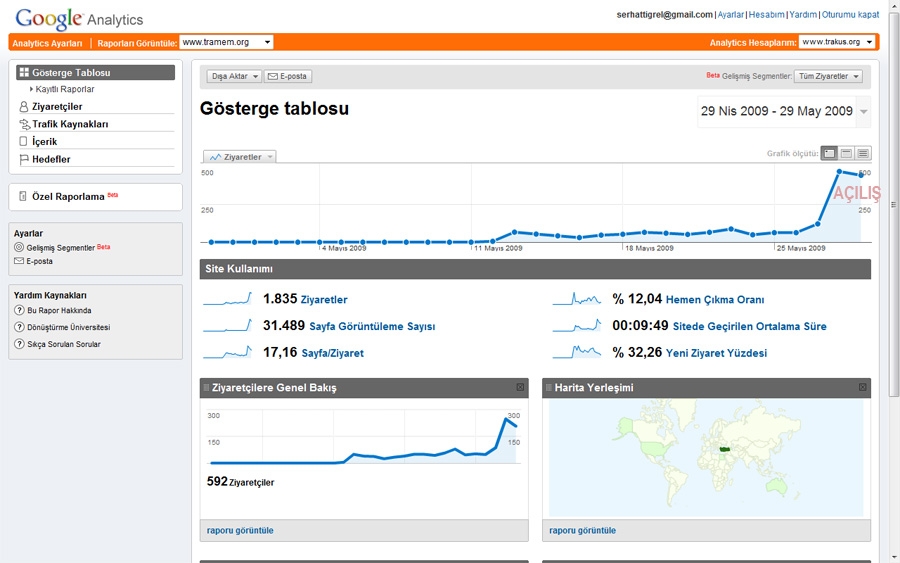Click the world map in Harita Yerleşimi
900x563 pixels.
706,457
